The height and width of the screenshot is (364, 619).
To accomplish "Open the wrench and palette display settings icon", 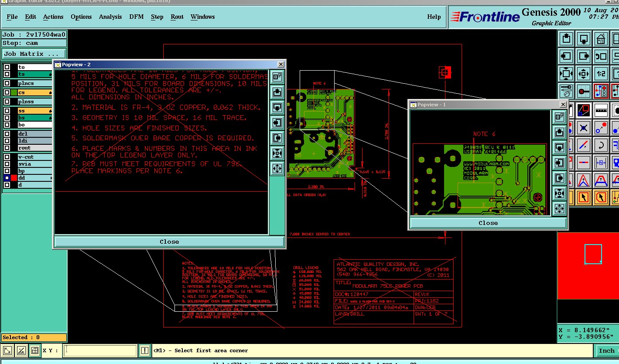I will click(566, 91).
